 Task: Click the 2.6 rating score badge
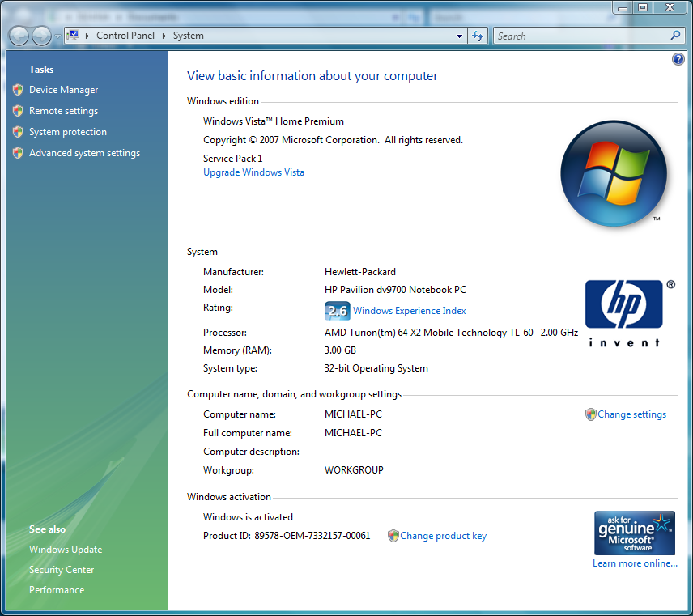click(338, 311)
